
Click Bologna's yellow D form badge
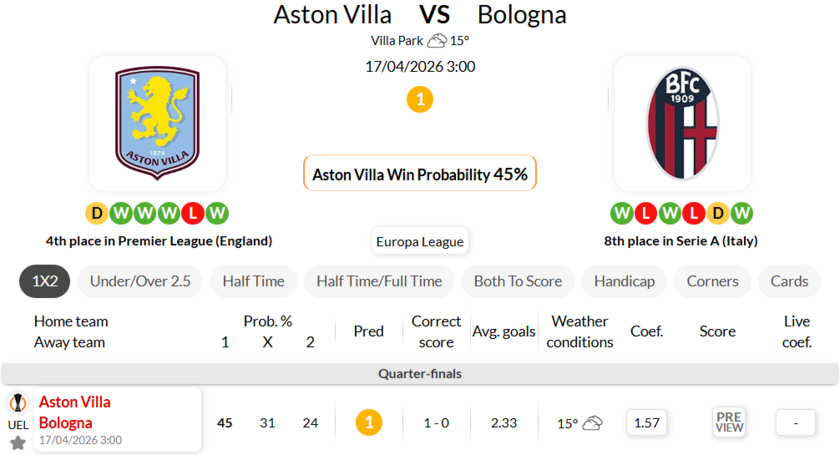coord(717,213)
